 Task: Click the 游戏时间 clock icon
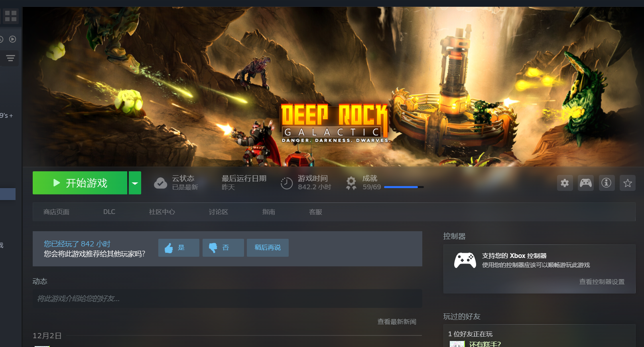[x=287, y=183]
